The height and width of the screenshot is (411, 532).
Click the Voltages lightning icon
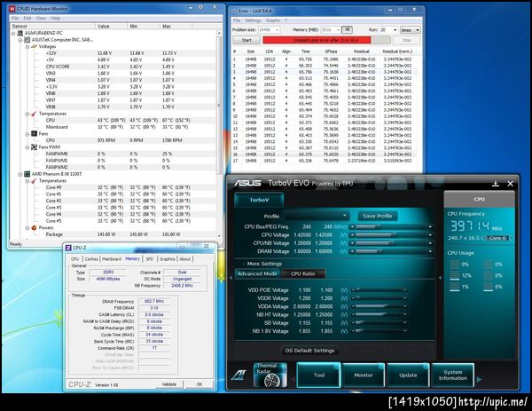34,46
